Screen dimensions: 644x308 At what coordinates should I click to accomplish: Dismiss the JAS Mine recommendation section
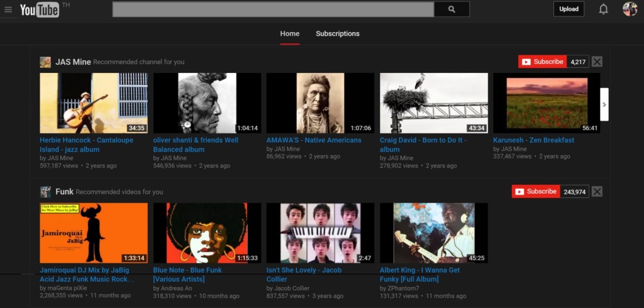coord(597,62)
